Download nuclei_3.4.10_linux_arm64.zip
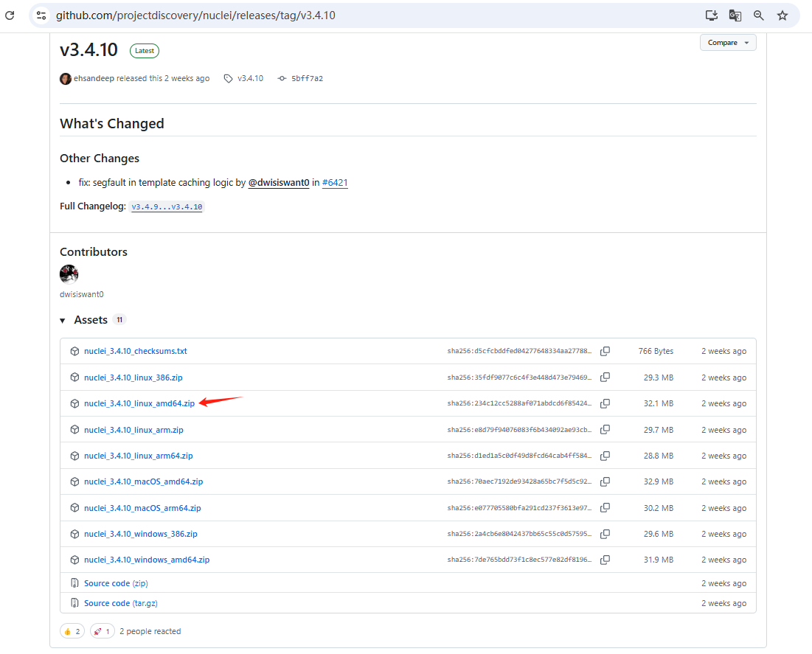This screenshot has width=812, height=654. click(138, 456)
